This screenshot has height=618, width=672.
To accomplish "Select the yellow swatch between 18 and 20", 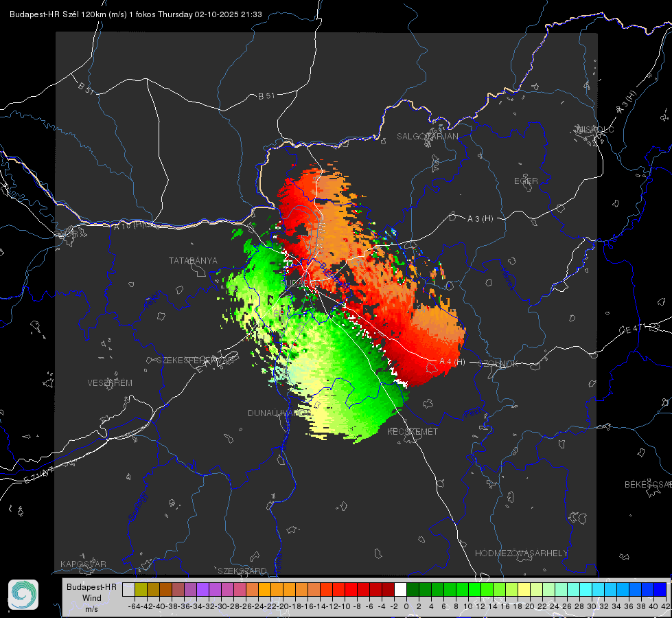I will click(524, 589).
